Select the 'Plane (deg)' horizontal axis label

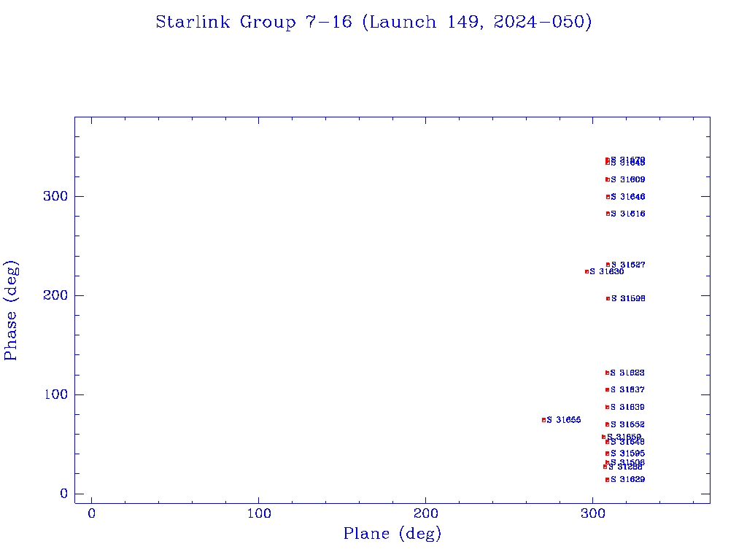click(x=392, y=533)
